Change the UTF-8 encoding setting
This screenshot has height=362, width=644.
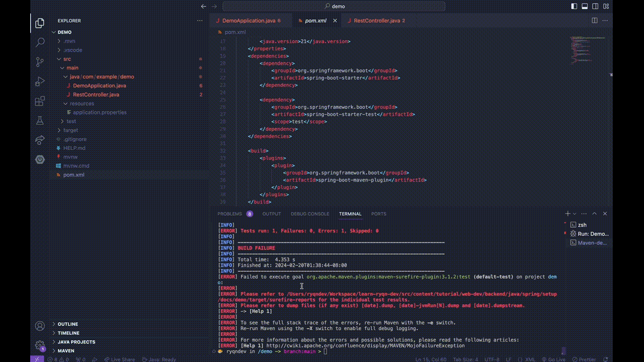(x=491, y=359)
